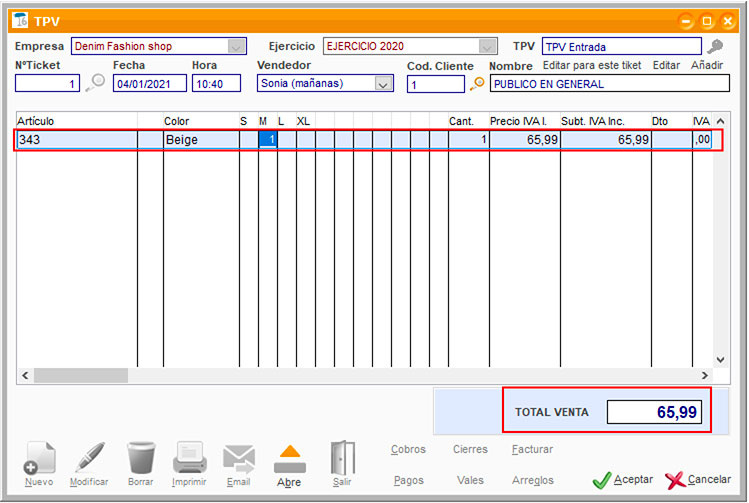Click the Hora field 10:40
749x503 pixels.
[216, 84]
